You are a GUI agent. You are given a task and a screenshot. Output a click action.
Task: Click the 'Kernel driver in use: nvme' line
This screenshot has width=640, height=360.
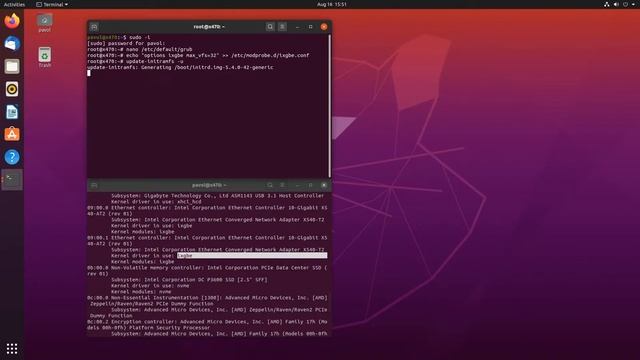(x=150, y=286)
